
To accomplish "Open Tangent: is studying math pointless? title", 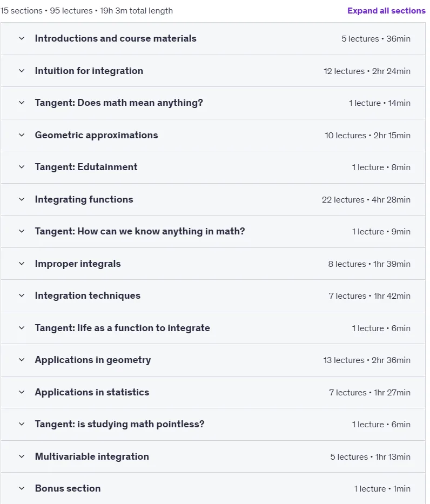I will (x=119, y=424).
